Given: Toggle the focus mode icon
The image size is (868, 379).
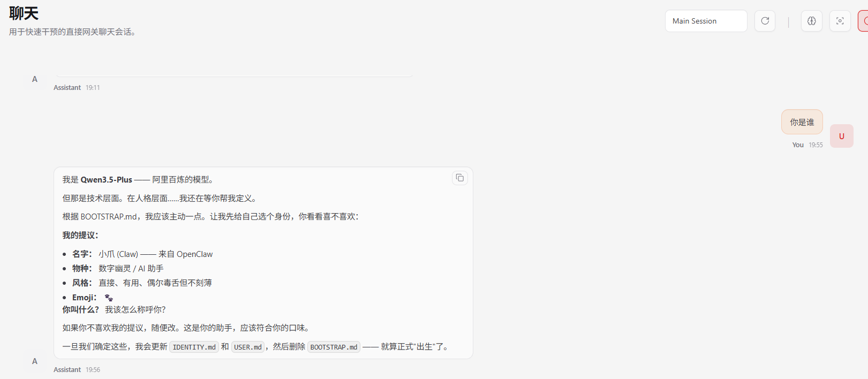Looking at the screenshot, I should [x=840, y=21].
